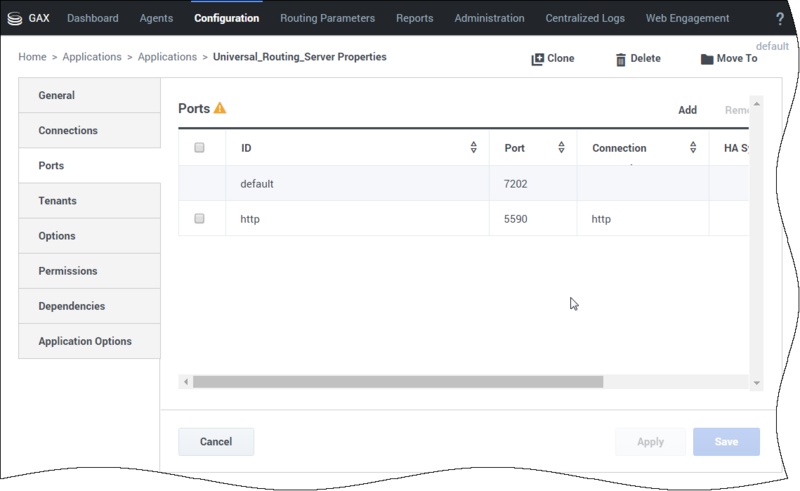Click Applications link in breadcrumb
800x491 pixels.
92,58
